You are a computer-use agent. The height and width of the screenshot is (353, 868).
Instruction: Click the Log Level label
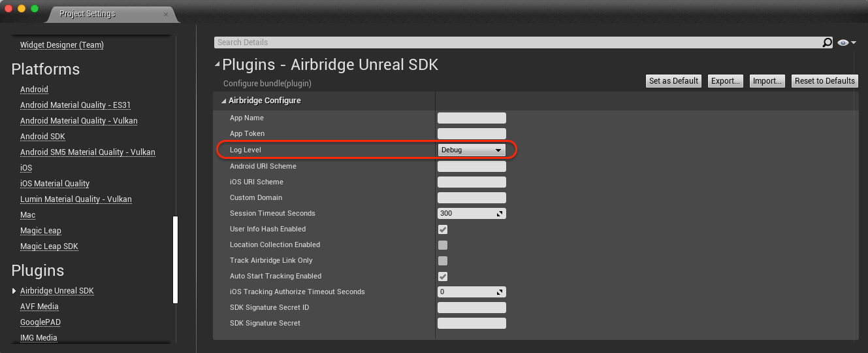[245, 150]
